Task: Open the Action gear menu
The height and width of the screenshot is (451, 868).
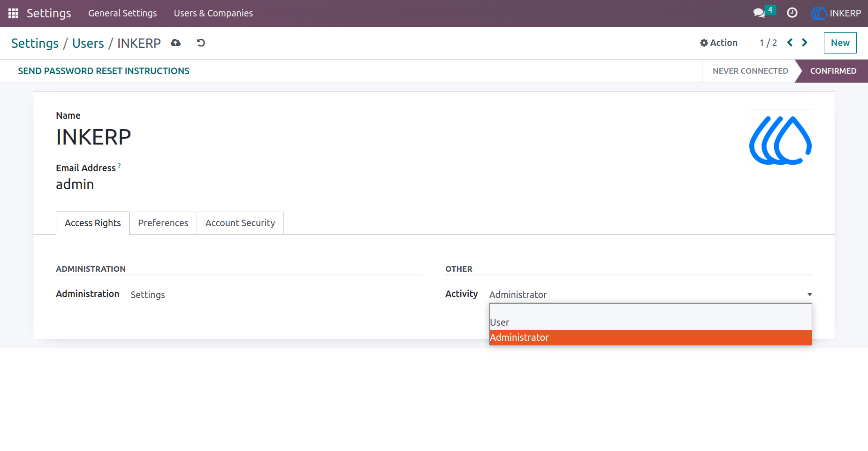Action: point(719,43)
